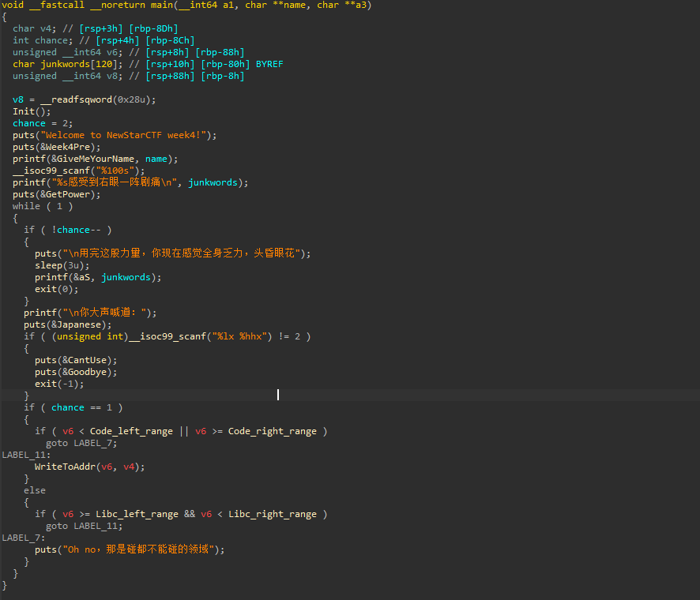Click the 'LABEL_7:' label
This screenshot has height=600, width=700.
tap(24, 538)
